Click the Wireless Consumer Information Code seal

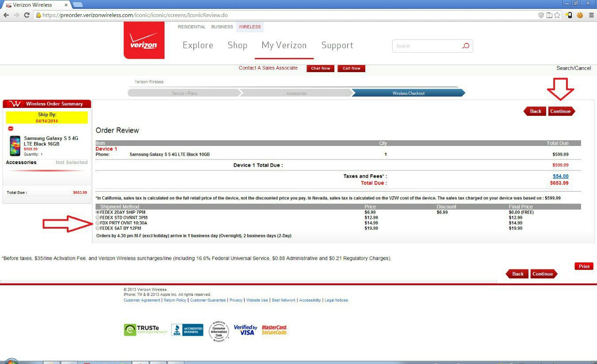pos(219,331)
